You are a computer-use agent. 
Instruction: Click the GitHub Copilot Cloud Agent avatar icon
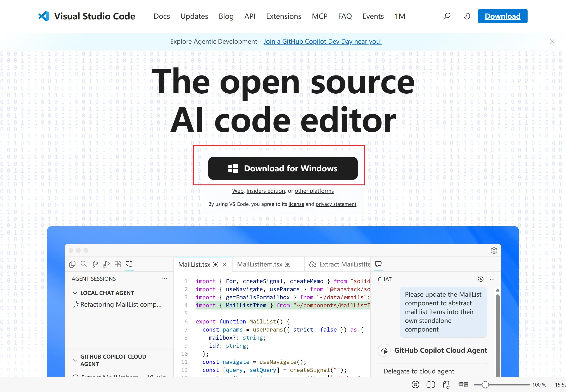tap(385, 351)
